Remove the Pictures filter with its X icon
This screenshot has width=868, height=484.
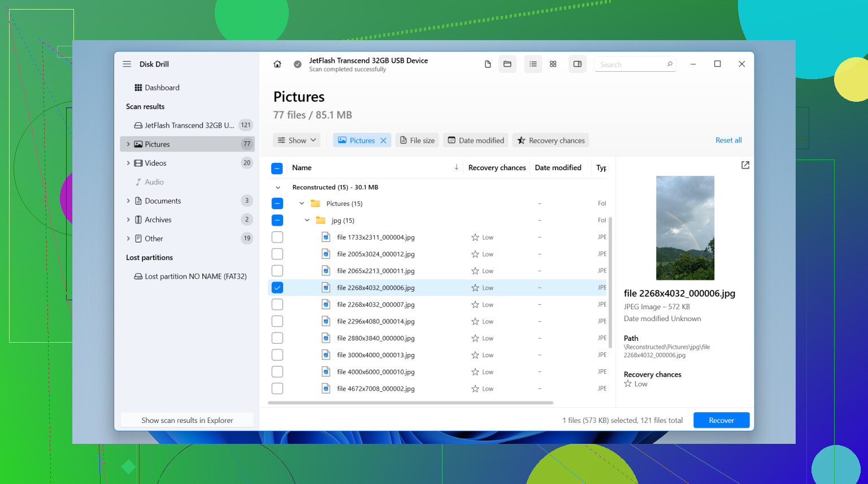[383, 141]
